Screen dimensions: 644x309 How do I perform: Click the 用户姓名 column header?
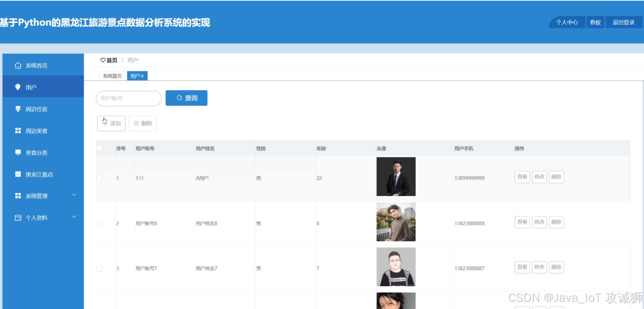[x=205, y=149]
